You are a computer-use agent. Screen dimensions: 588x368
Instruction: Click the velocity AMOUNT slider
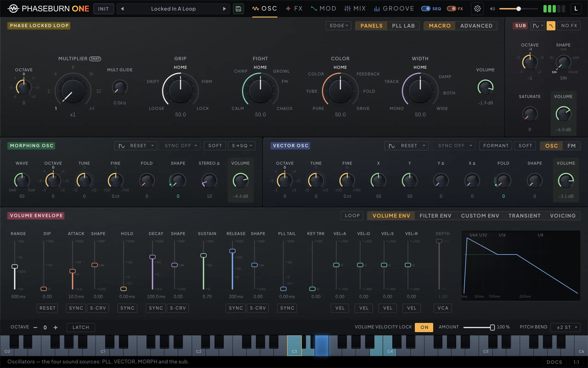(479, 327)
